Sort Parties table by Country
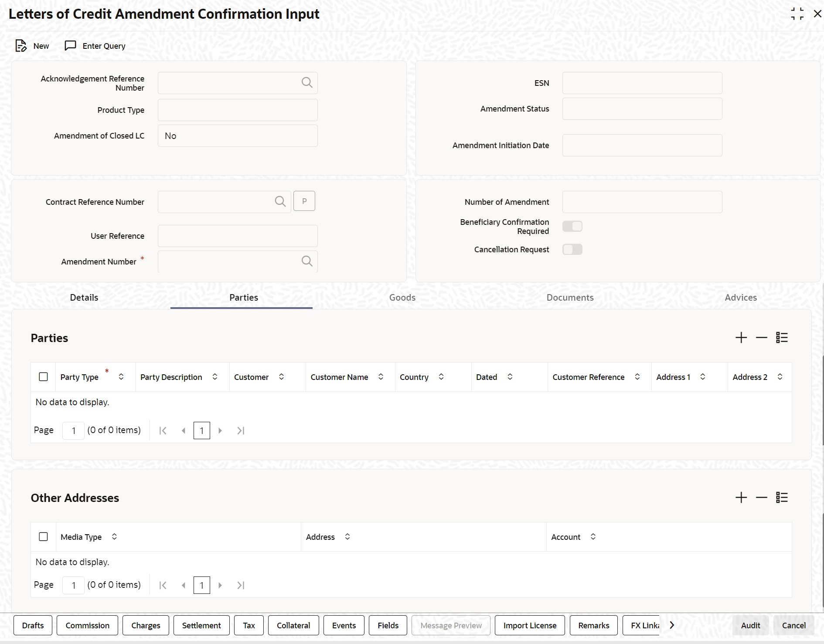The width and height of the screenshot is (824, 644). [x=441, y=377]
